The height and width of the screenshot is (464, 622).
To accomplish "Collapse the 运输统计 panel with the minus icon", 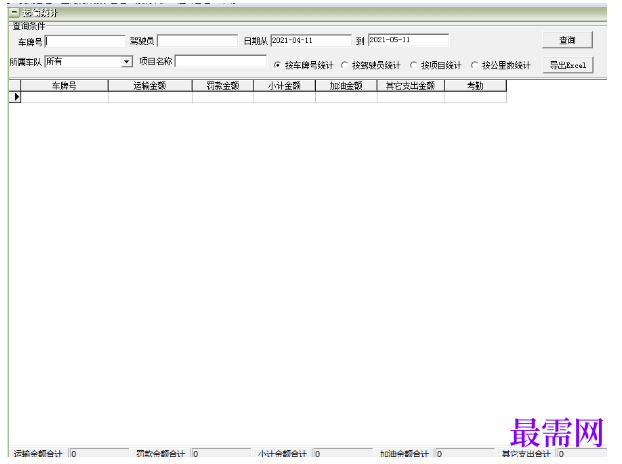I will pyautogui.click(x=14, y=12).
